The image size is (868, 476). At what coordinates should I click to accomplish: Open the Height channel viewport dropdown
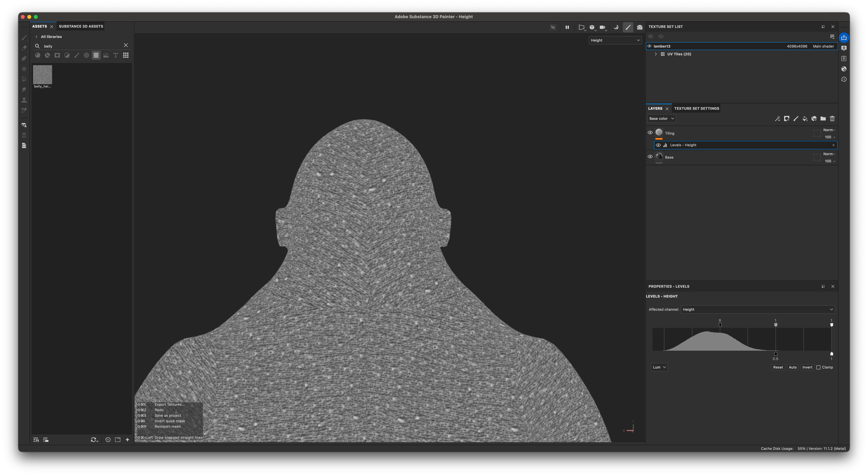tap(615, 40)
